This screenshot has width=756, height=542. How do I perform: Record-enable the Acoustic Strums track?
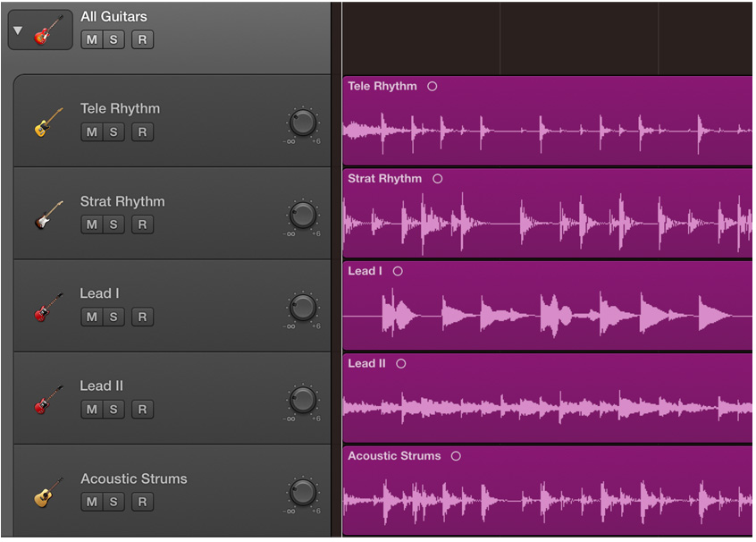pos(142,502)
